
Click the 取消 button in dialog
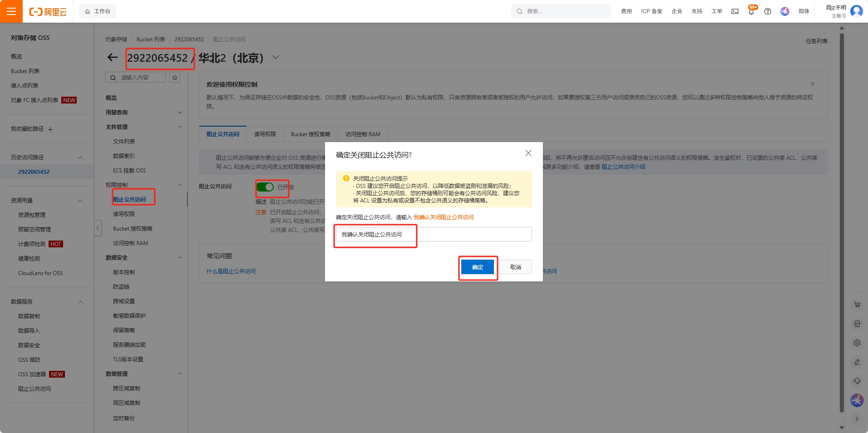(x=516, y=267)
